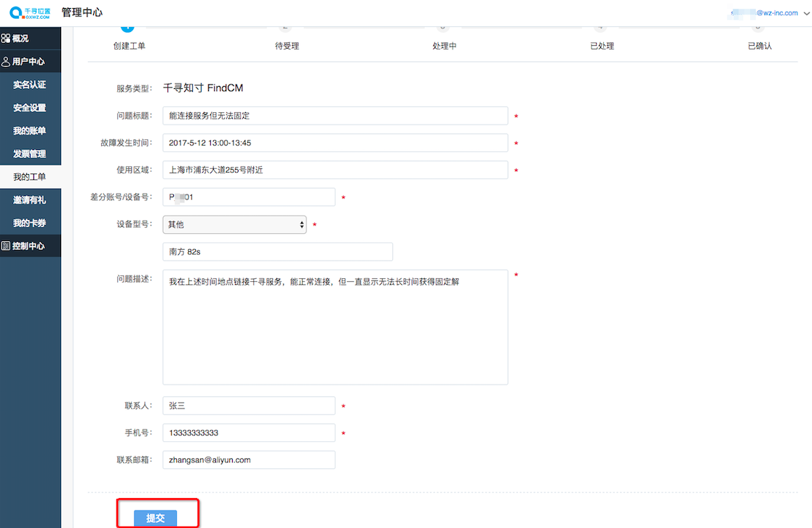
Task: Focus the 手机号 phone number field
Action: click(249, 433)
